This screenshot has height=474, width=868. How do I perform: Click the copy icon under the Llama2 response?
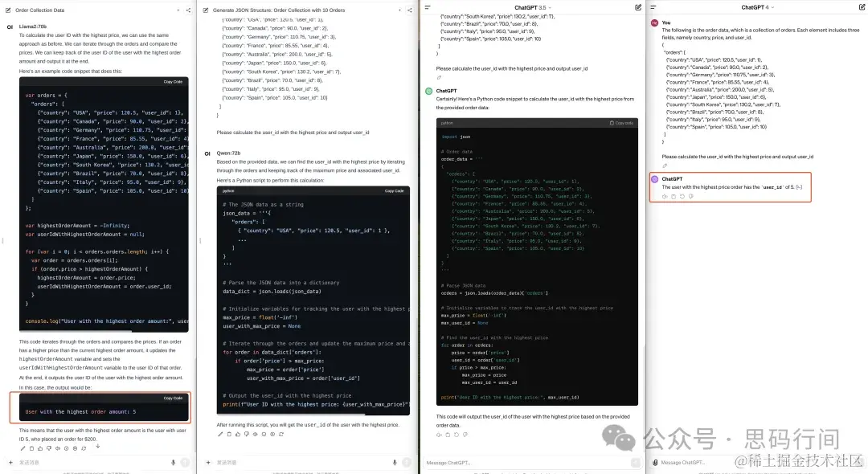click(x=31, y=448)
